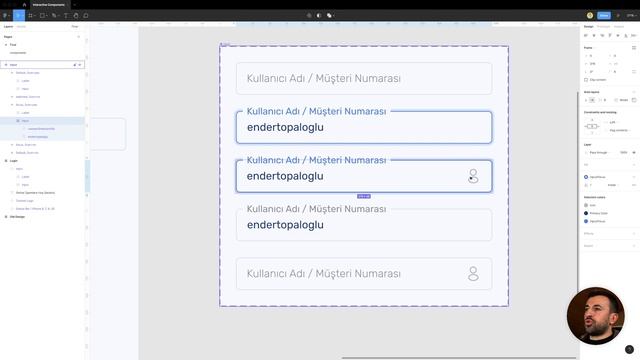The image size is (640, 360).
Task: Select the Rectangle shape tool
Action: [x=42, y=16]
